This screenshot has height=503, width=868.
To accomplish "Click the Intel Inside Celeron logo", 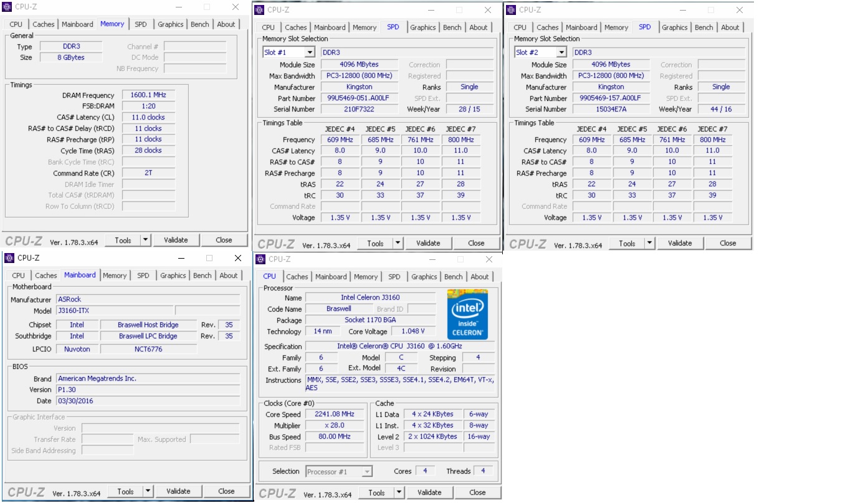I will pyautogui.click(x=467, y=314).
